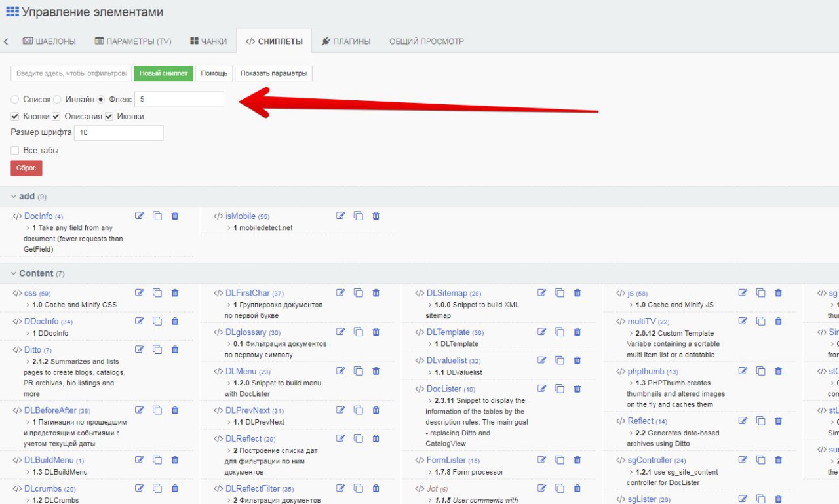839x504 pixels.
Task: Open the js snippet link
Action: tap(631, 293)
